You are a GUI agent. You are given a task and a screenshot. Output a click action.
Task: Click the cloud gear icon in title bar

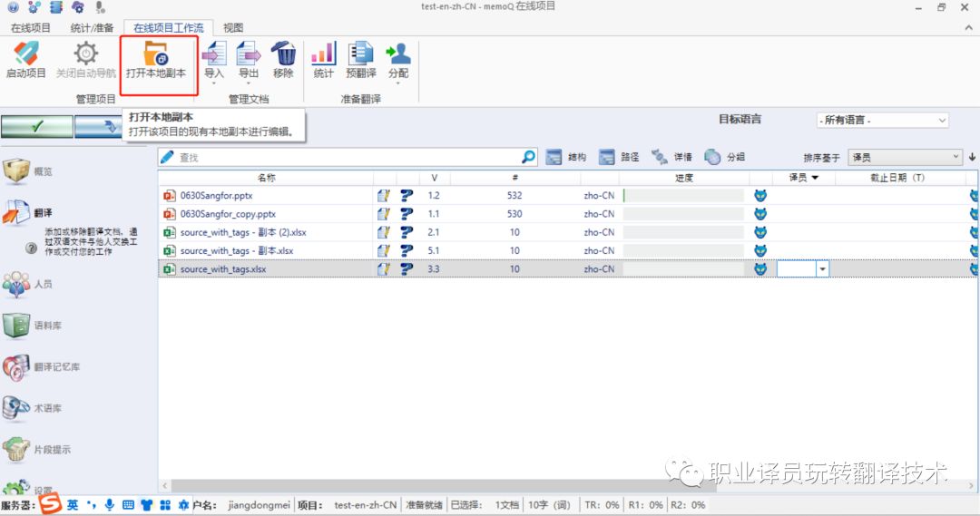77,7
